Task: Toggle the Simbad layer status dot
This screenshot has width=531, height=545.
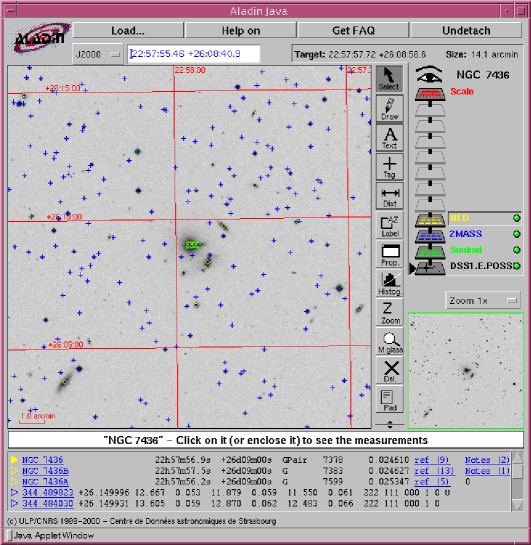Action: pyautogui.click(x=516, y=250)
